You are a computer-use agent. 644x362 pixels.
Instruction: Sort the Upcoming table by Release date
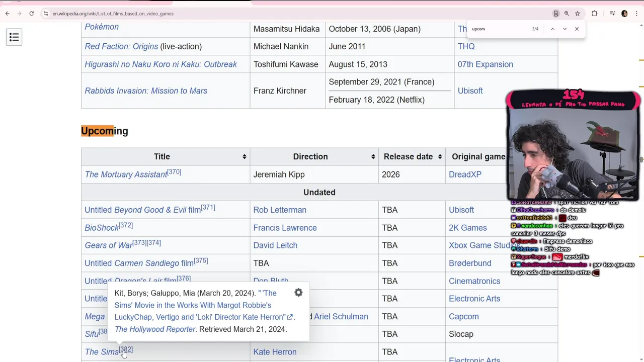pyautogui.click(x=440, y=157)
